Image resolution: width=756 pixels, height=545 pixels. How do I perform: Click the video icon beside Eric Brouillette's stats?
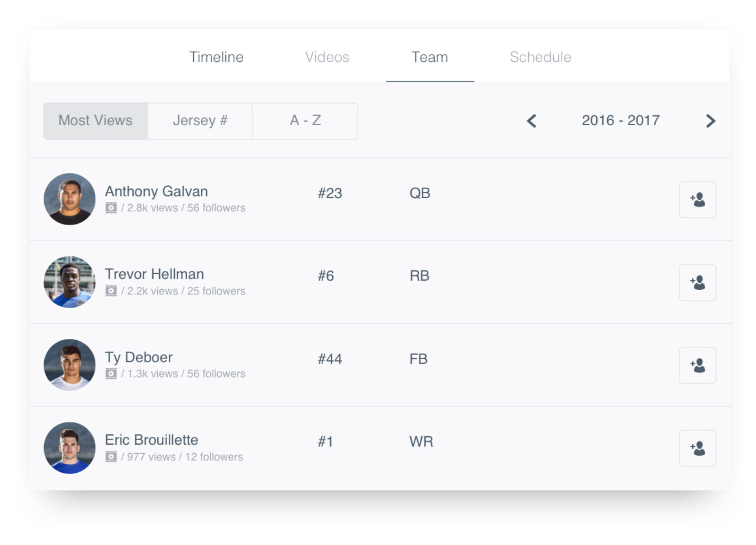pyautogui.click(x=112, y=457)
